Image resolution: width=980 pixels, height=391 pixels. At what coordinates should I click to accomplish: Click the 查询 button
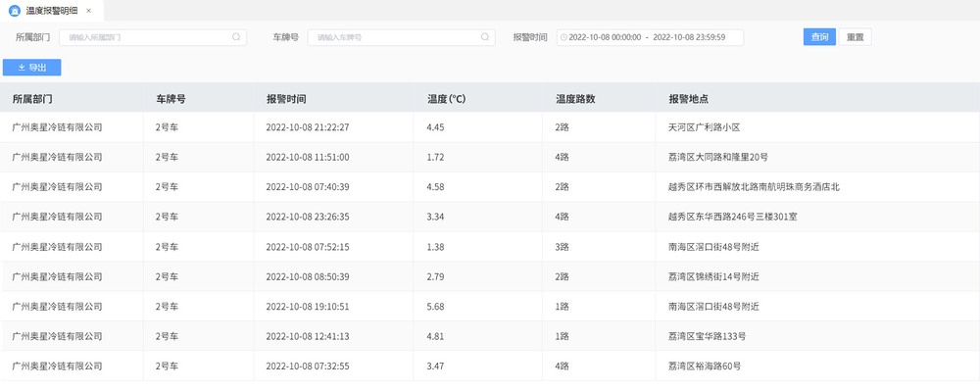coord(819,37)
